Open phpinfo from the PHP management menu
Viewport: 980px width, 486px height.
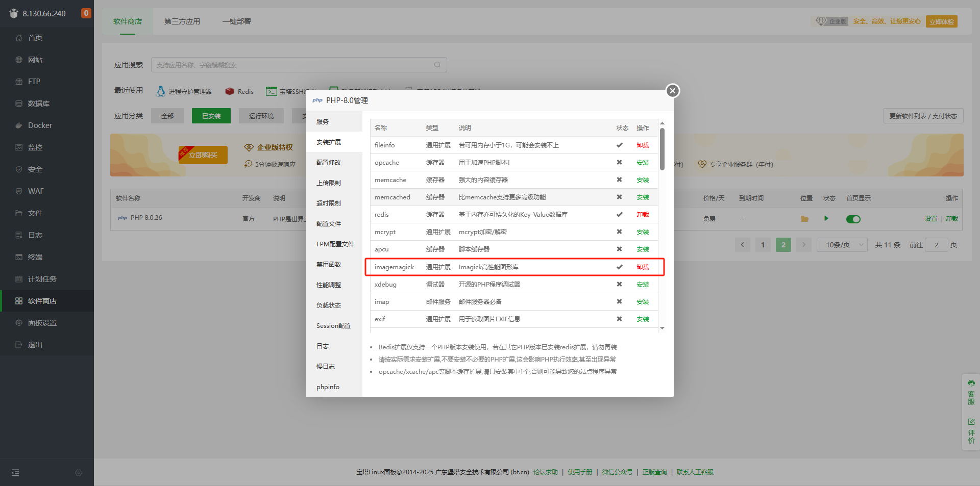tap(328, 387)
